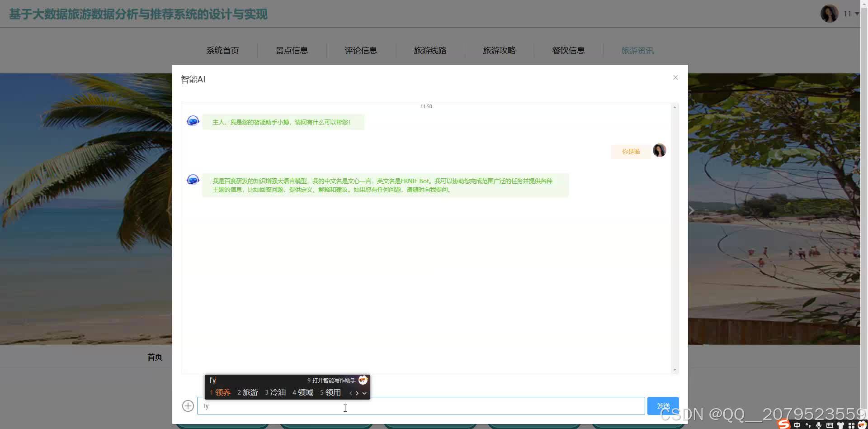Close the 智能AI dialog
Screen dimensions: 868x429
(x=675, y=77)
